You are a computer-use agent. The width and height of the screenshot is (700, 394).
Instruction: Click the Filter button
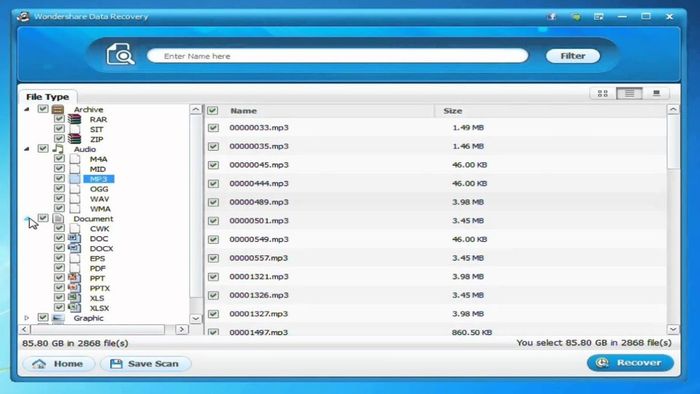click(x=573, y=56)
